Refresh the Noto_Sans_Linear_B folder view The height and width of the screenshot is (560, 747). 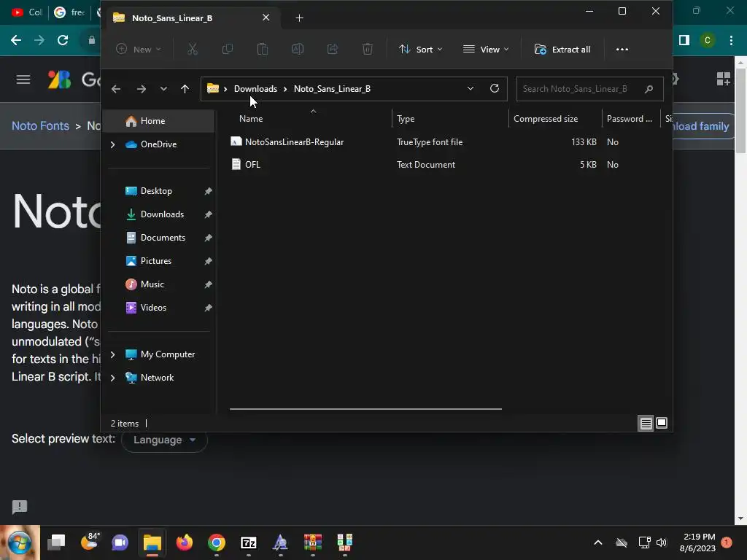[x=495, y=88]
